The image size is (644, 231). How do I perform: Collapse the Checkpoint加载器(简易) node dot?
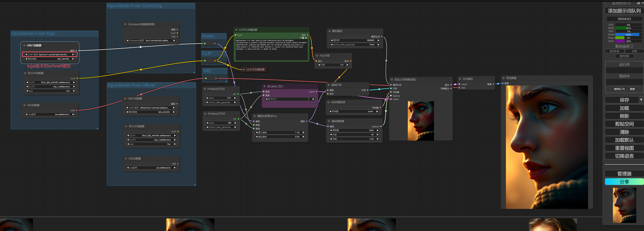coord(125,24)
